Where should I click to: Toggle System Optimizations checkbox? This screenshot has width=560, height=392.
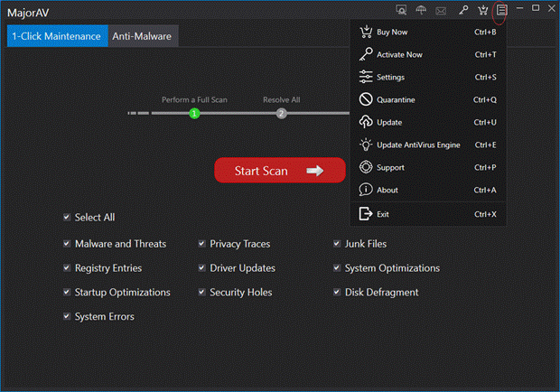tap(336, 267)
